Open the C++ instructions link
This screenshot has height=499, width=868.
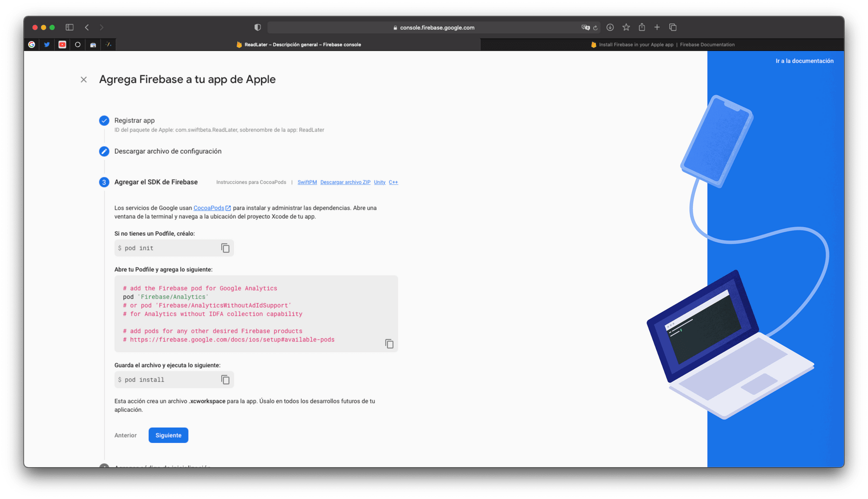click(393, 182)
